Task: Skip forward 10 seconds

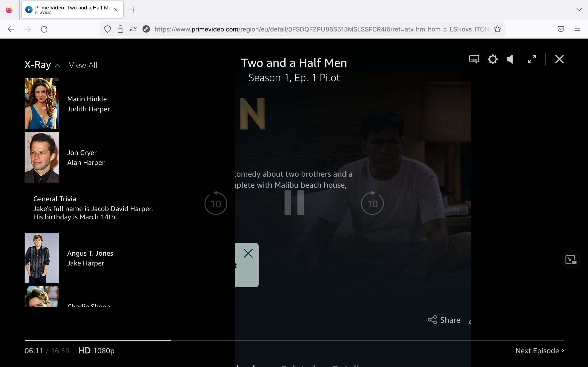Action: click(372, 203)
